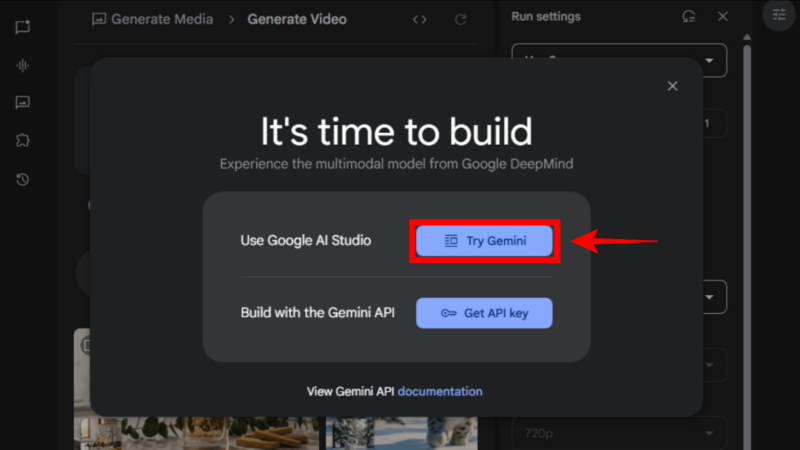The image size is (800, 450).
Task: Go to Generate Media breadcrumb
Action: point(153,19)
